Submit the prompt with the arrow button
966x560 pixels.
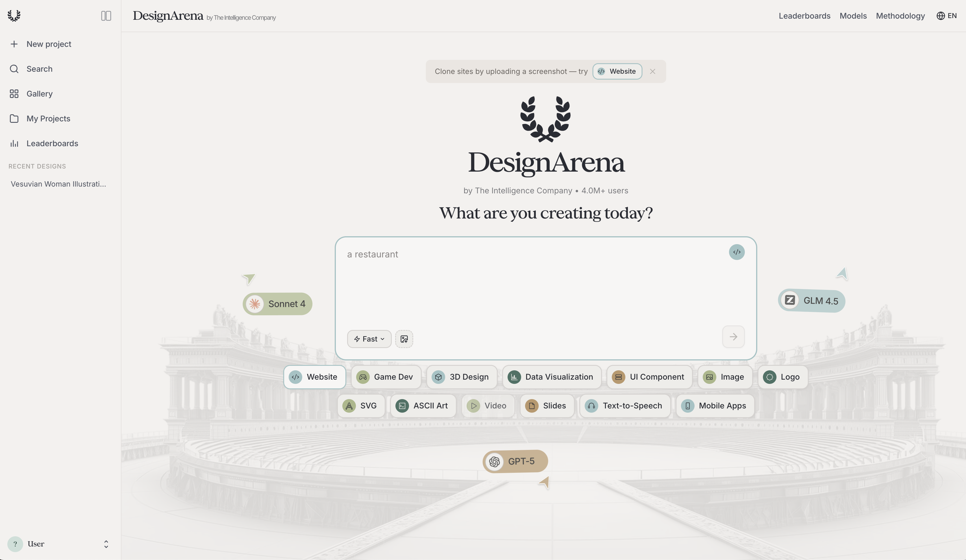[x=733, y=337]
